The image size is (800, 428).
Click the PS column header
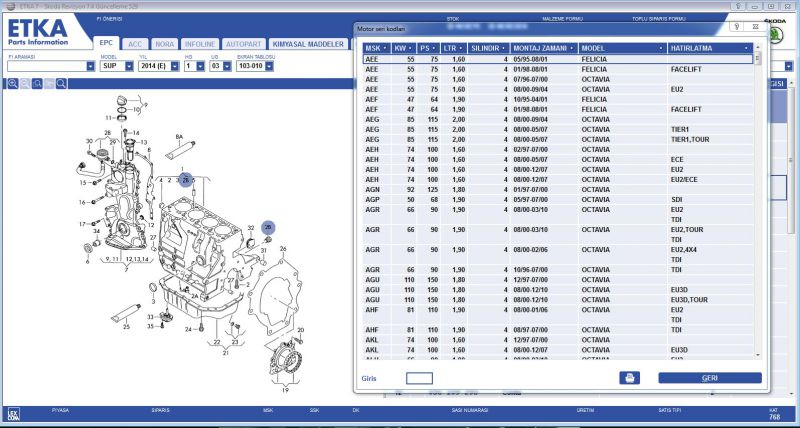[428, 48]
